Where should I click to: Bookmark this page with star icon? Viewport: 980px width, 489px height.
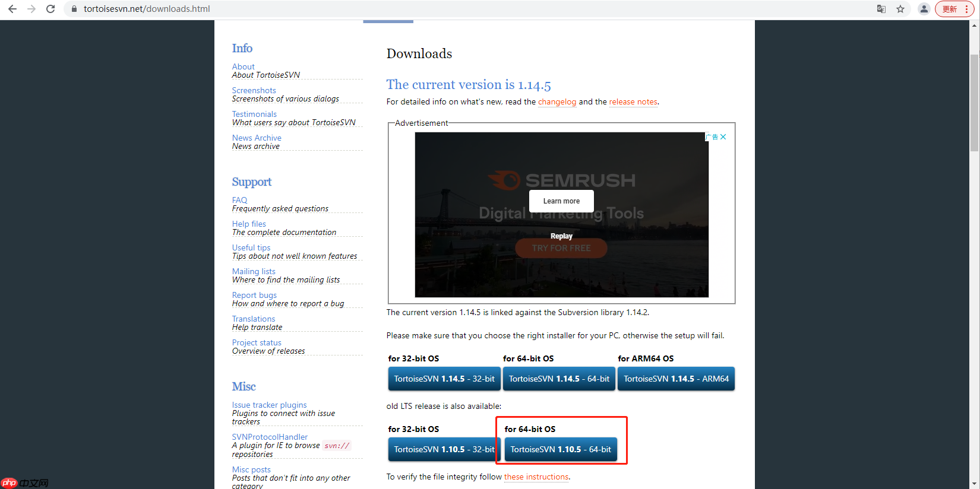tap(900, 9)
